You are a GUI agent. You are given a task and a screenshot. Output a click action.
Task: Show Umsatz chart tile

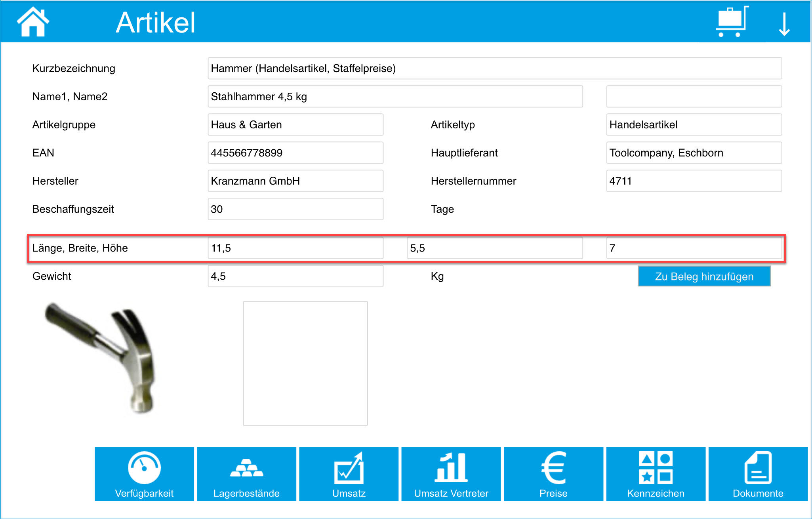click(349, 473)
